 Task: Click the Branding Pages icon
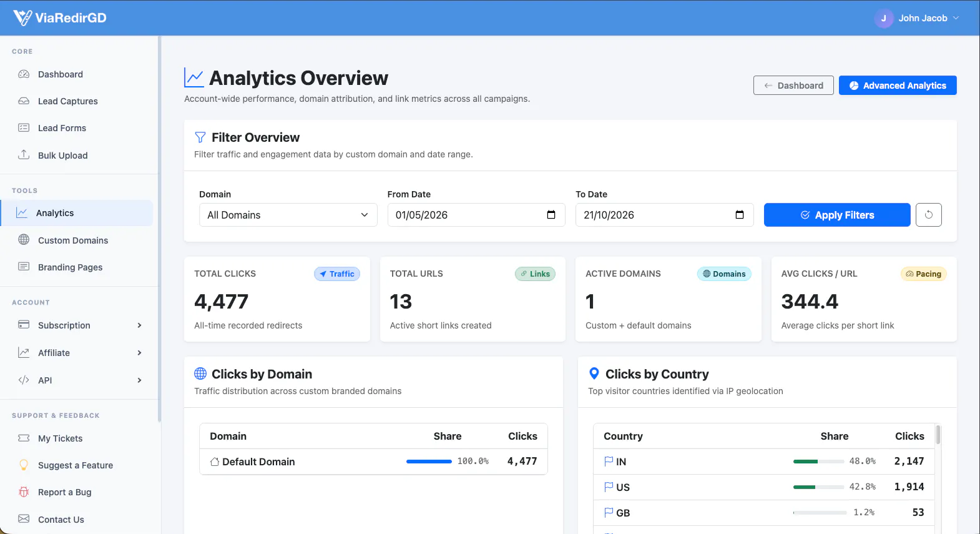[x=24, y=266]
